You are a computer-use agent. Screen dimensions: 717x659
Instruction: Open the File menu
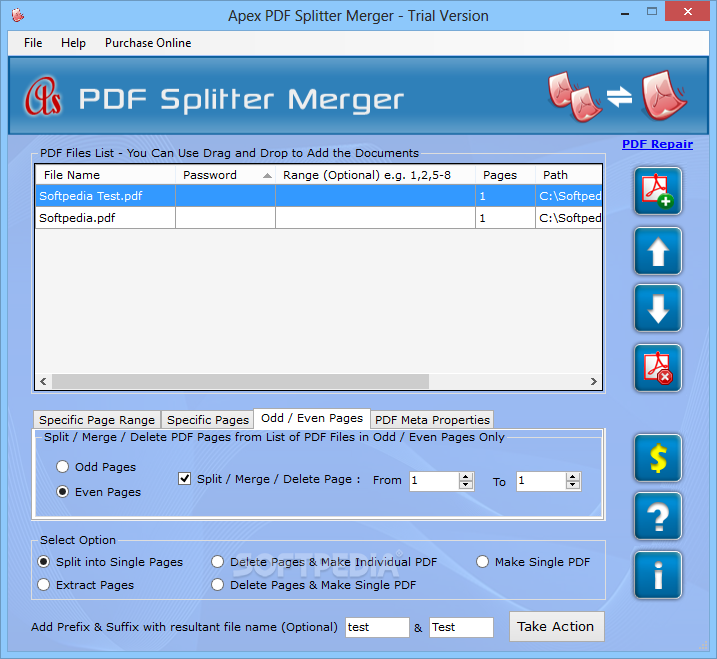pos(33,43)
